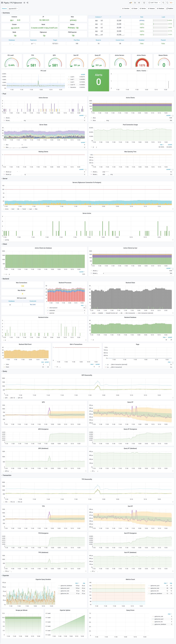Open menu dots on Server Active panel
176x644 pixels.
pos(173,240)
